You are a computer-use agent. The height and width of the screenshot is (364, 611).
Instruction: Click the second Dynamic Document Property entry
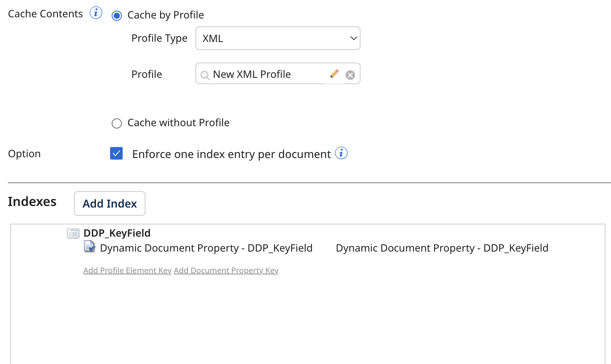pyautogui.click(x=442, y=248)
